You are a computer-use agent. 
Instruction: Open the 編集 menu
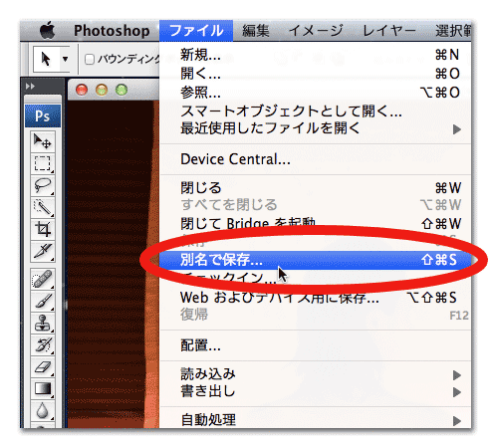(256, 31)
